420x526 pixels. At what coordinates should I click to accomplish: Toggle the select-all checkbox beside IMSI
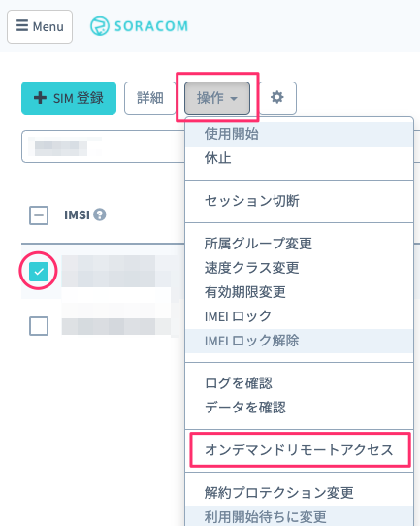tap(39, 215)
